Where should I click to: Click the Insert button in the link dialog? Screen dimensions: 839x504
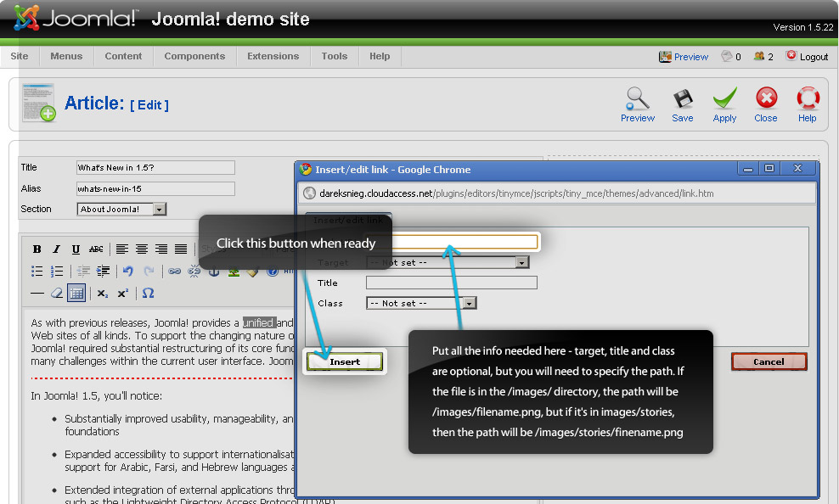pos(345,361)
